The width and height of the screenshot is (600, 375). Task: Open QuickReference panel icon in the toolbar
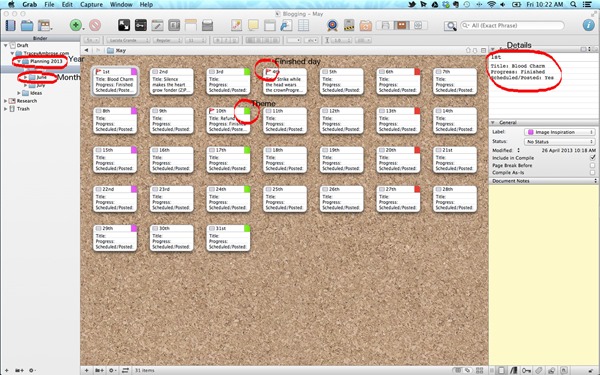[174, 25]
